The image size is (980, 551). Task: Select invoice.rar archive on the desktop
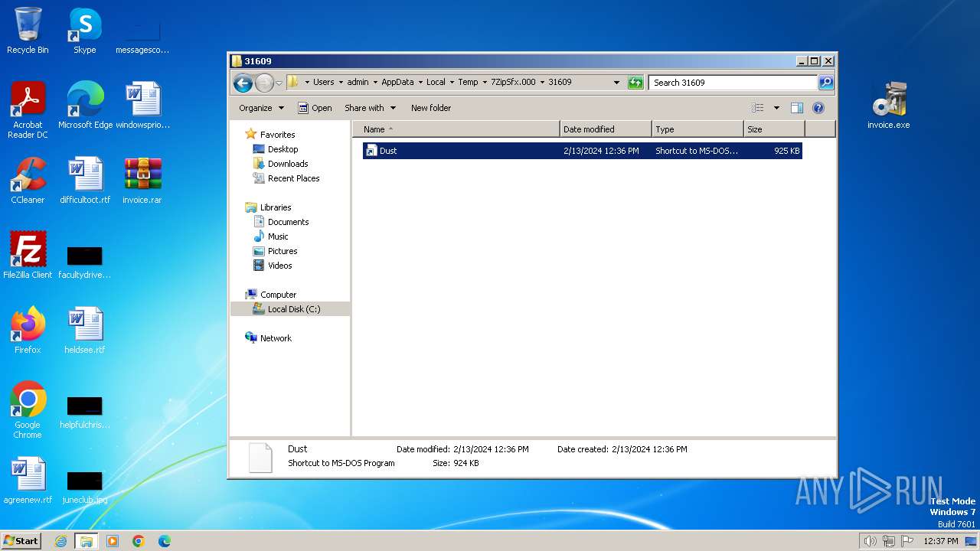click(142, 181)
